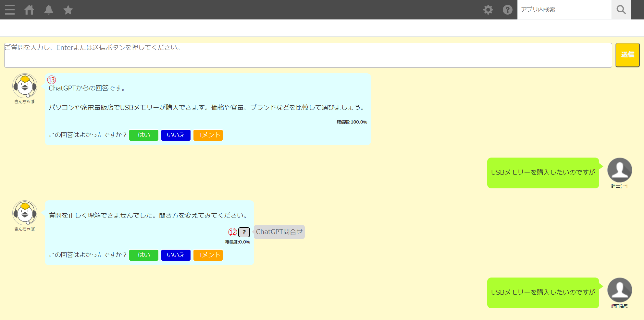Focus the アプリ内検索 search field
Viewport: 644px width, 320px height.
coord(564,10)
